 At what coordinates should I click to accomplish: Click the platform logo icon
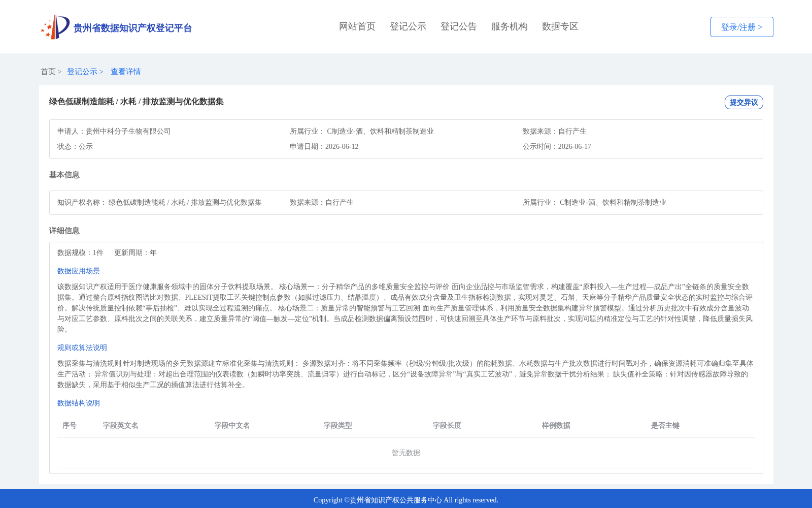click(x=55, y=27)
